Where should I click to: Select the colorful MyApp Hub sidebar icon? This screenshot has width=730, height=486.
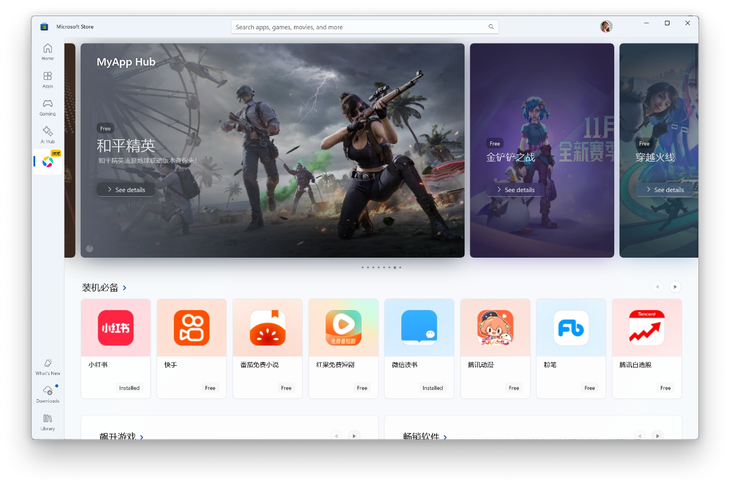[x=47, y=162]
